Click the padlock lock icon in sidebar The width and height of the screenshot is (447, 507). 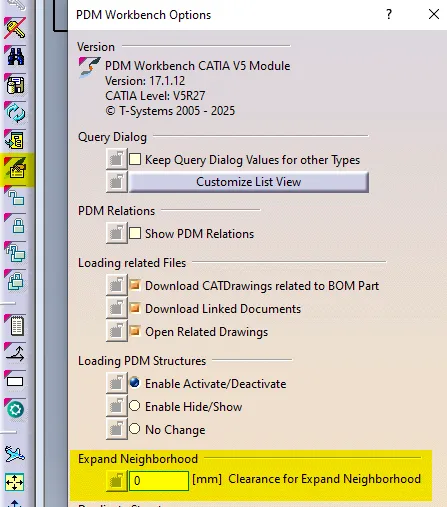coord(17,225)
